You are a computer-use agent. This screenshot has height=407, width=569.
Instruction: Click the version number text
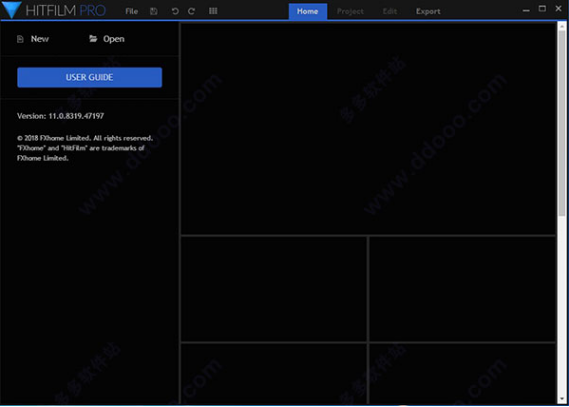tap(61, 116)
